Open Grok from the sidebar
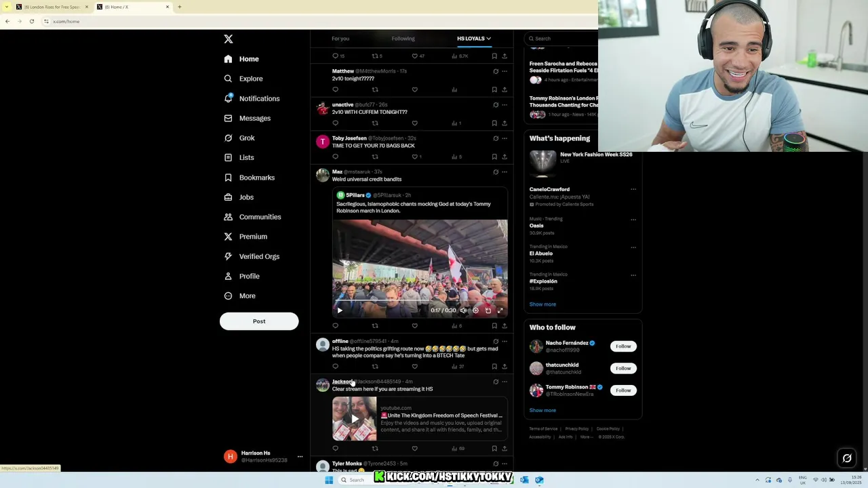The width and height of the screenshot is (868, 488). (239, 138)
